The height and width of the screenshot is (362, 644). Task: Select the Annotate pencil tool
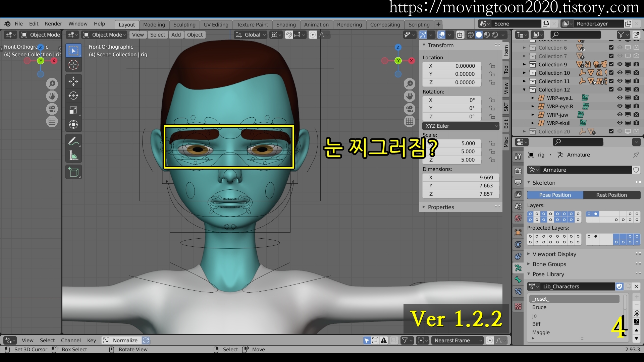[73, 141]
